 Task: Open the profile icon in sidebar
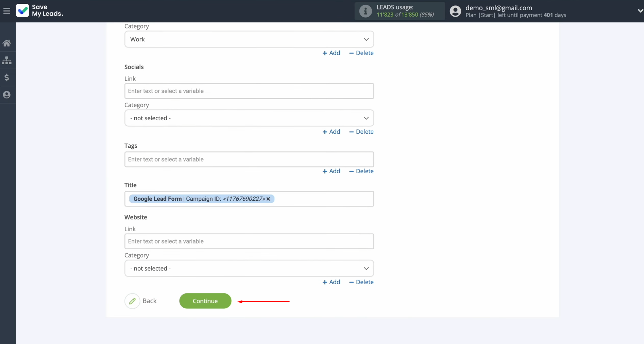7,95
